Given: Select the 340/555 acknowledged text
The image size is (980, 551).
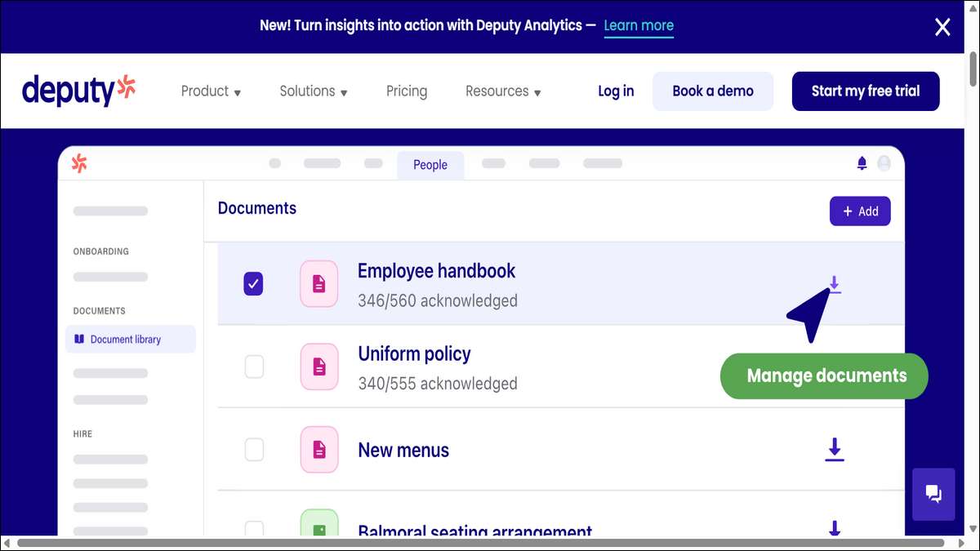Looking at the screenshot, I should [438, 383].
